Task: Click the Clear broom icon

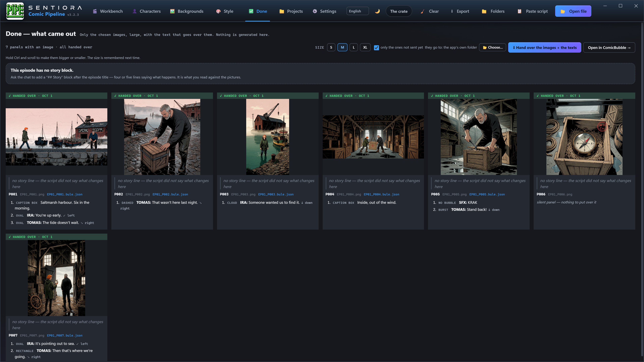Action: click(422, 11)
